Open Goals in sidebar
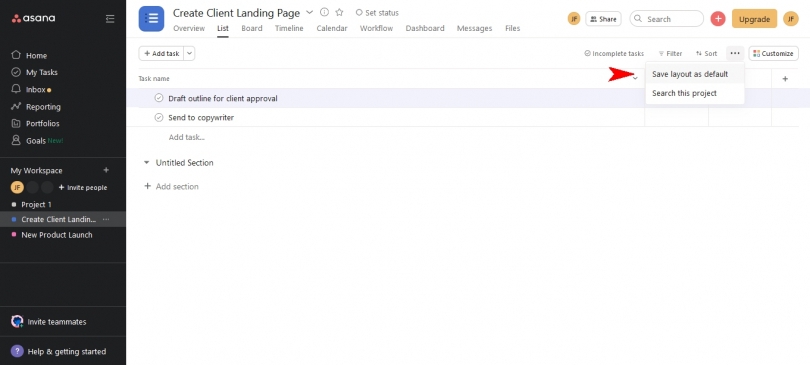The image size is (810, 365). coord(37,140)
